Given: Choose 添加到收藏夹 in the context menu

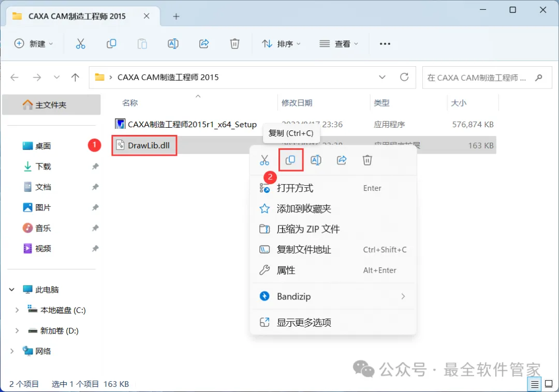Looking at the screenshot, I should click(x=333, y=208).
